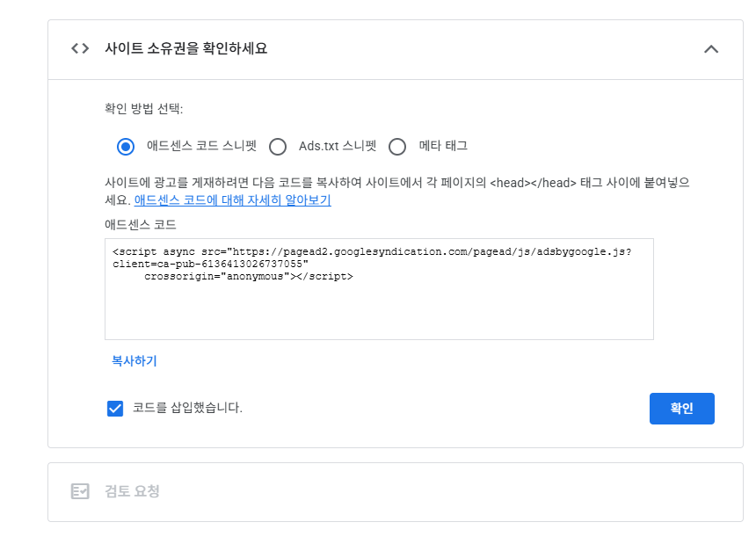Click the Ads.txt 스니펫 option label text

point(337,146)
